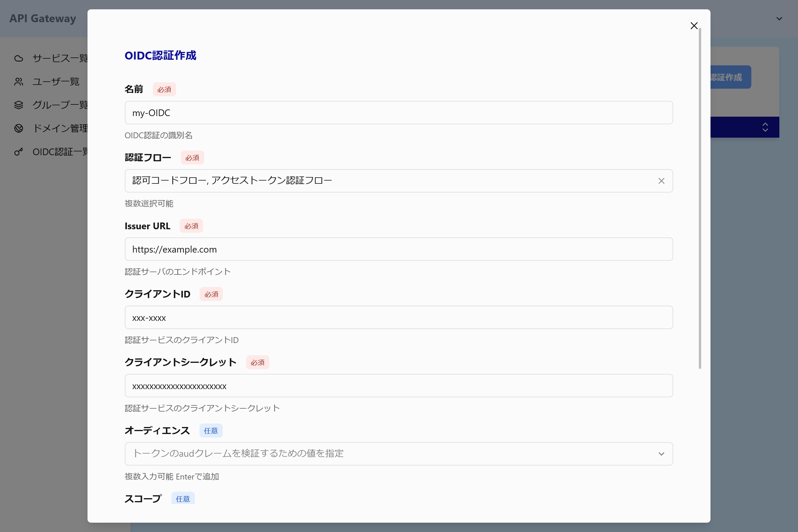Click the オーディエンス field label
The image size is (798, 532).
click(157, 430)
